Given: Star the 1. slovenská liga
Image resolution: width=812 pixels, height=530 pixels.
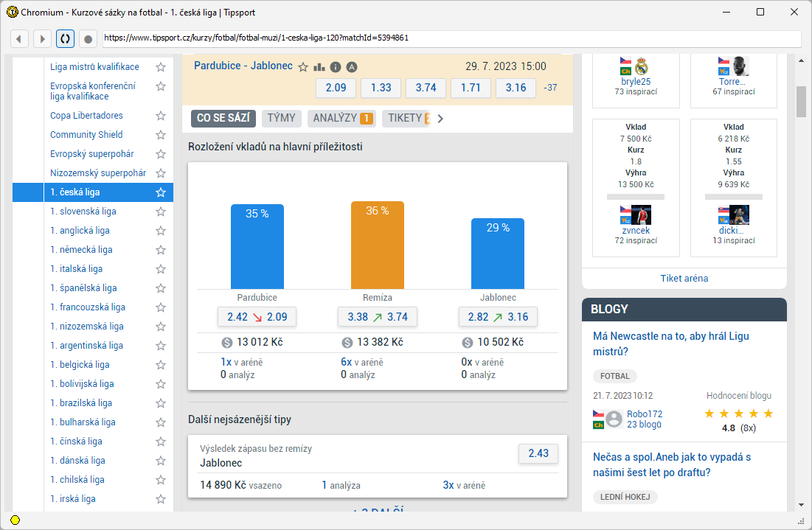Looking at the screenshot, I should [161, 211].
